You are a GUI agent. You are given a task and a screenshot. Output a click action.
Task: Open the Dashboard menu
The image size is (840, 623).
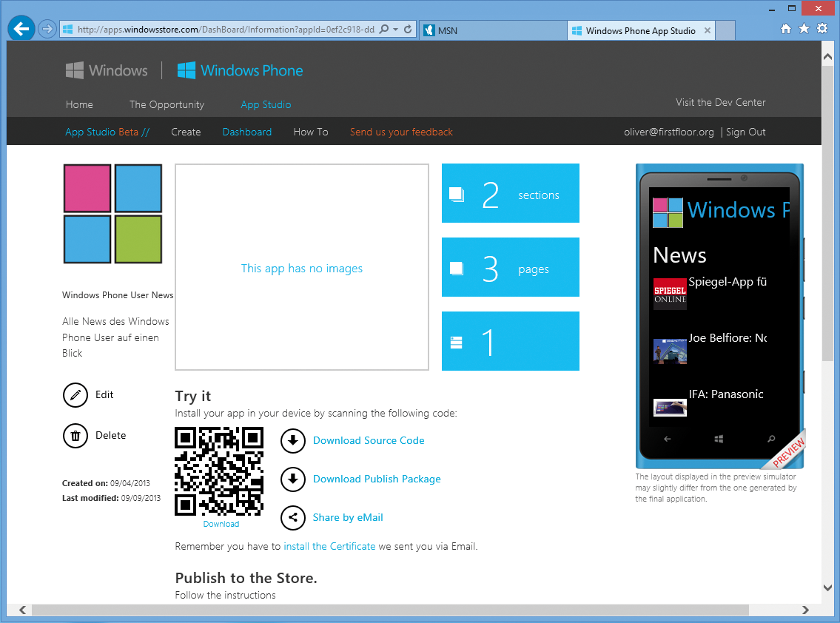coord(247,132)
